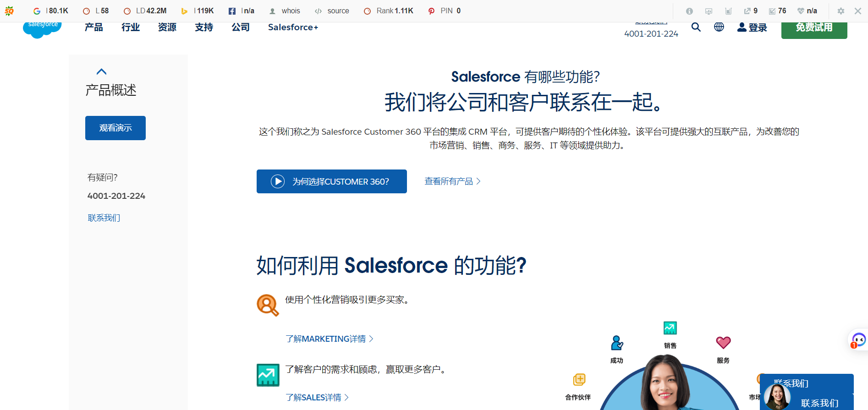Open the Bing index stat showing 119K
Image resolution: width=868 pixels, height=410 pixels.
pyautogui.click(x=198, y=11)
